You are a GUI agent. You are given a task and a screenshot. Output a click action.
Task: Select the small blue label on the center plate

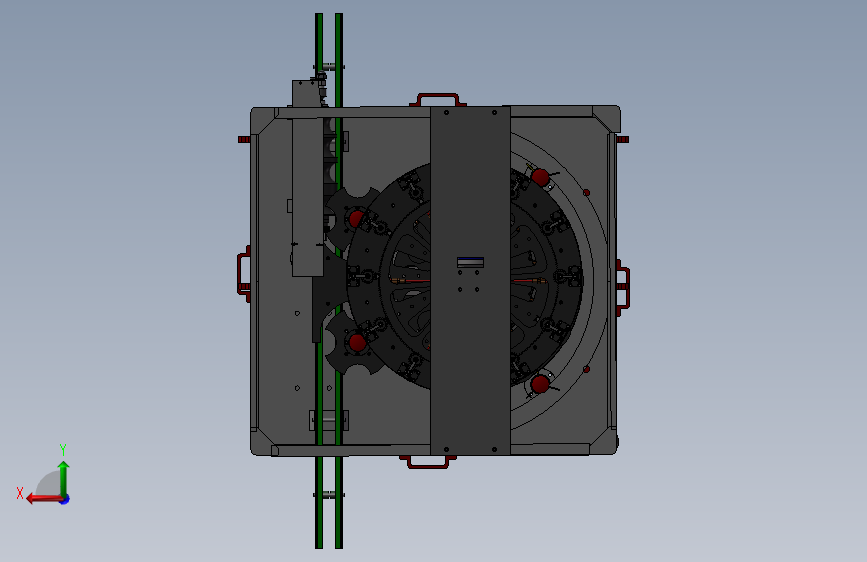[x=471, y=262]
